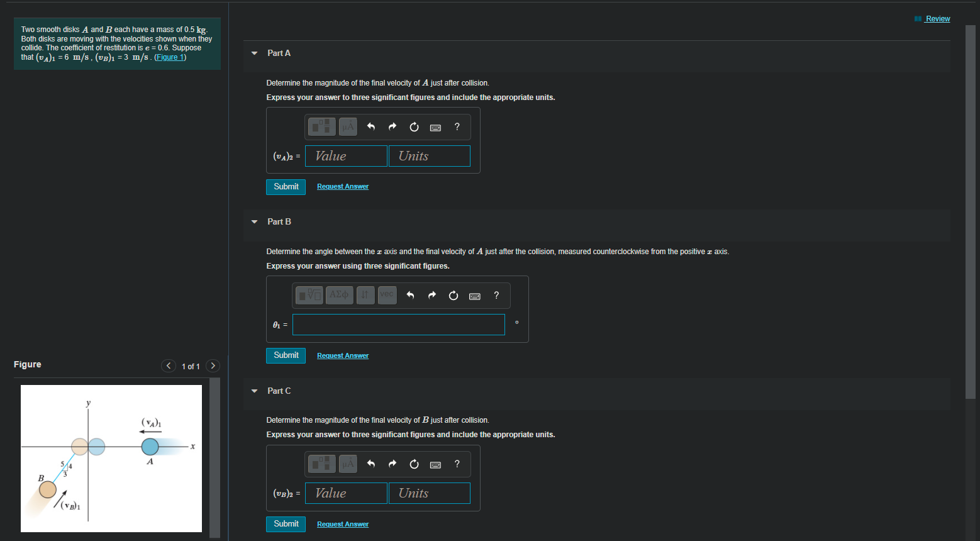
Task: Open the math template palette in Part B
Action: click(309, 295)
